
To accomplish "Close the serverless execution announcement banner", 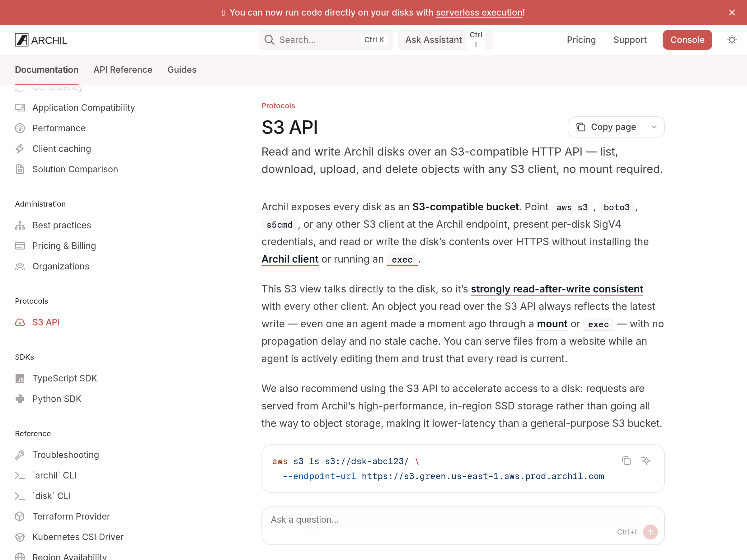I will point(732,12).
